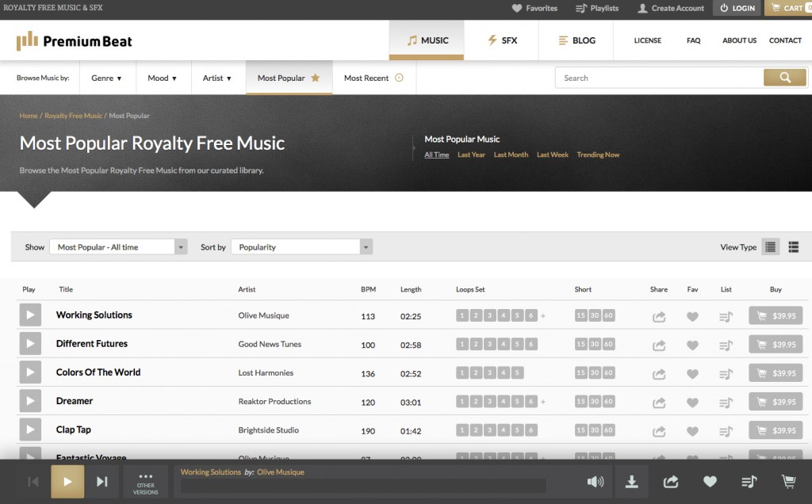
Task: Share the Clap Tap track
Action: coord(659,431)
